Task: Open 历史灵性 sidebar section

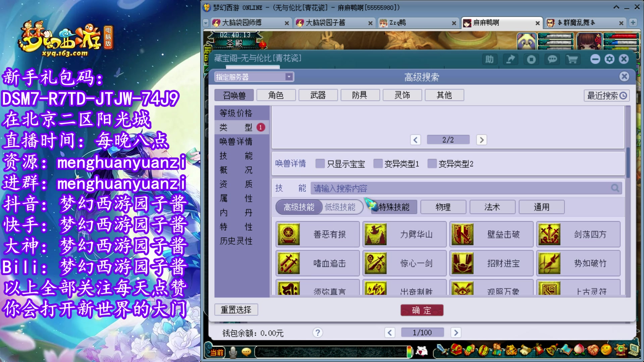Action: [x=242, y=241]
